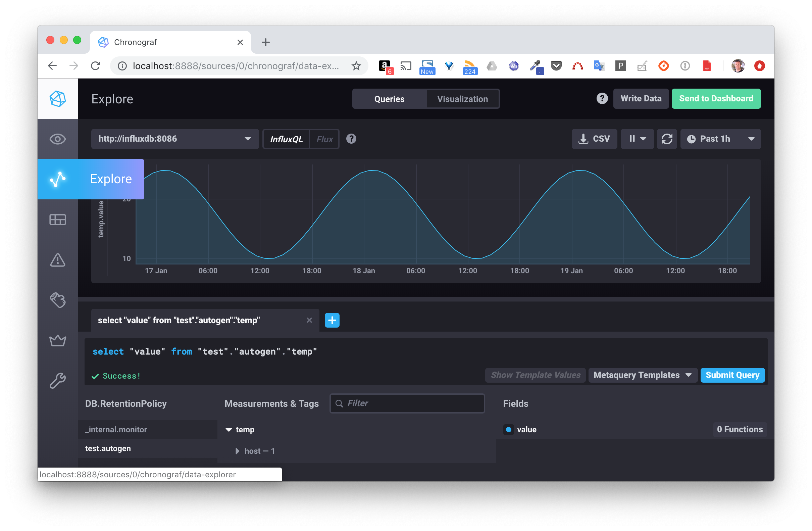Go back in the browser
This screenshot has height=531, width=812.
pos(52,66)
